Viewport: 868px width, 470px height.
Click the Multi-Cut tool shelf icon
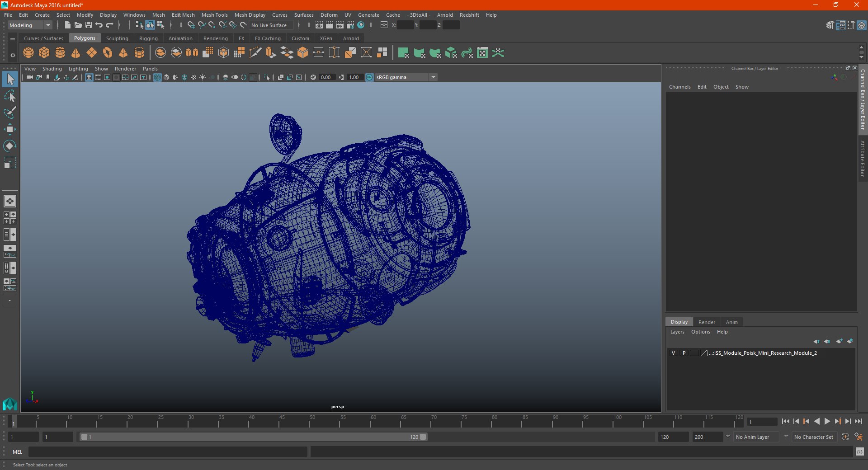[x=255, y=53]
